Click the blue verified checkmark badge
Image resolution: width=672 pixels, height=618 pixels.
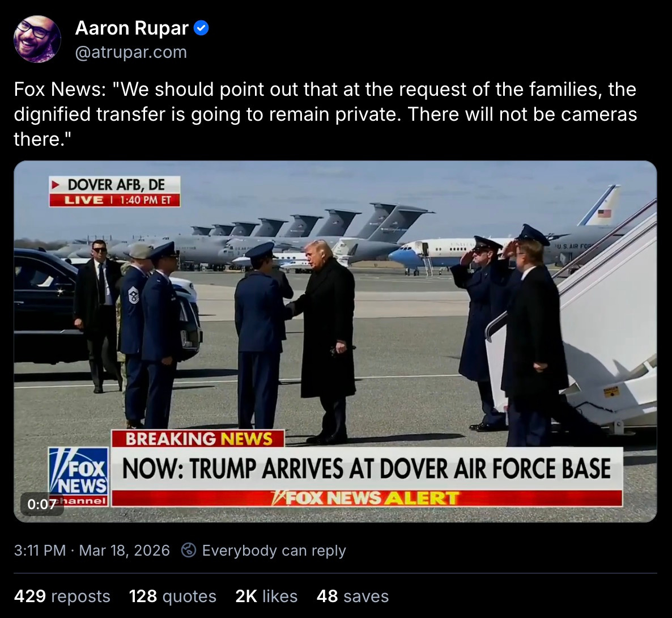[201, 28]
